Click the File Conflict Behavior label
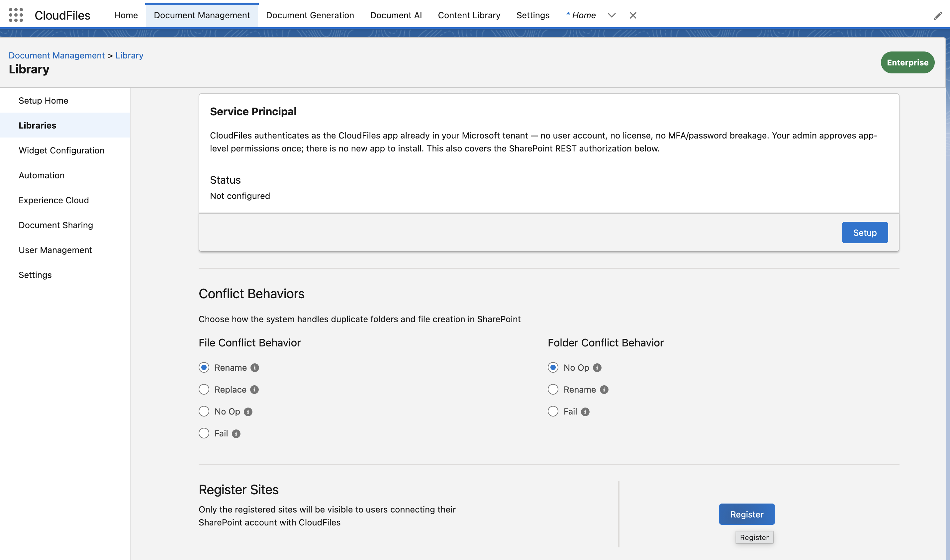The image size is (950, 560). [249, 343]
